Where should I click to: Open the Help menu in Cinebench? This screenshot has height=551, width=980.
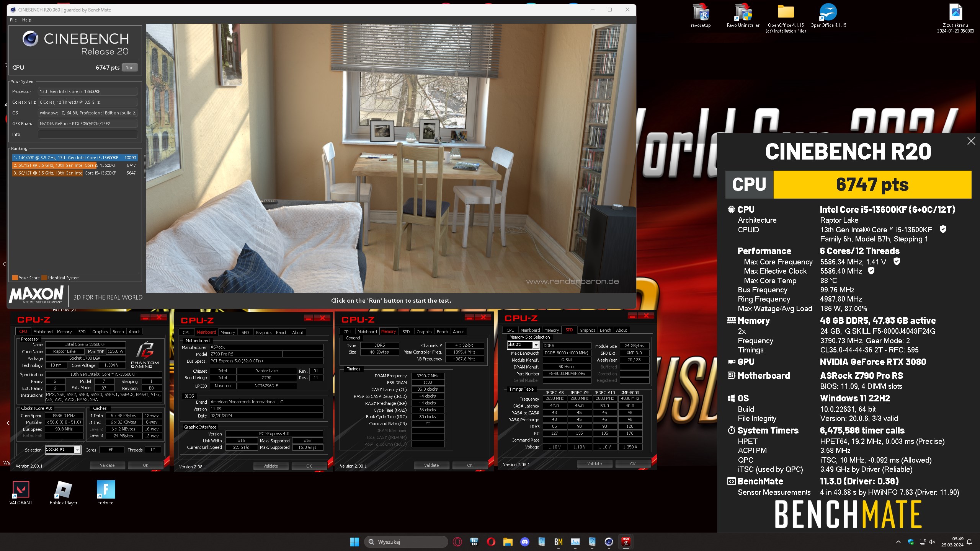[26, 20]
